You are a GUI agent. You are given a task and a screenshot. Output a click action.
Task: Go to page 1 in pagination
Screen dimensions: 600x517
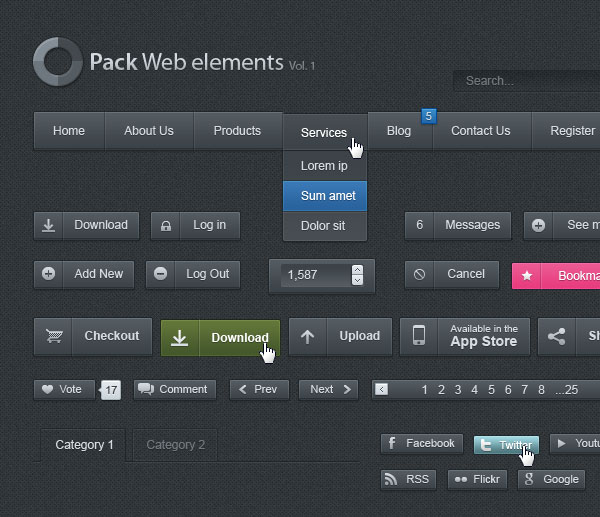(x=424, y=390)
